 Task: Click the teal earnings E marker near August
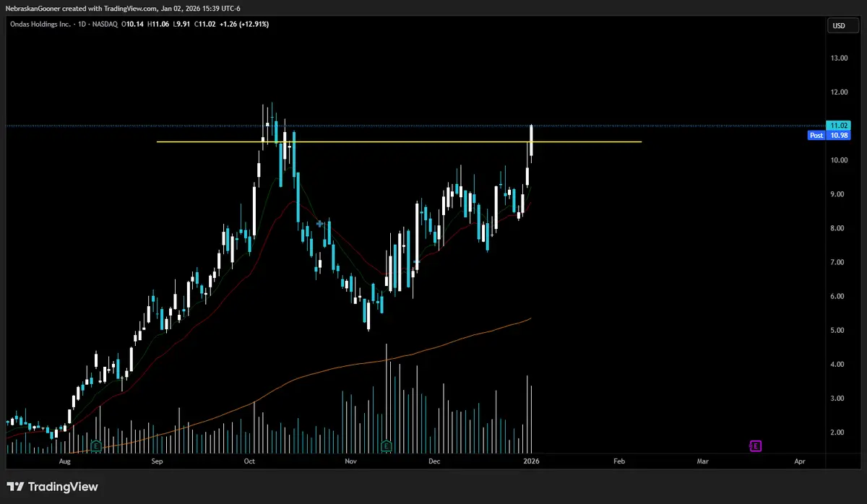pyautogui.click(x=95, y=446)
